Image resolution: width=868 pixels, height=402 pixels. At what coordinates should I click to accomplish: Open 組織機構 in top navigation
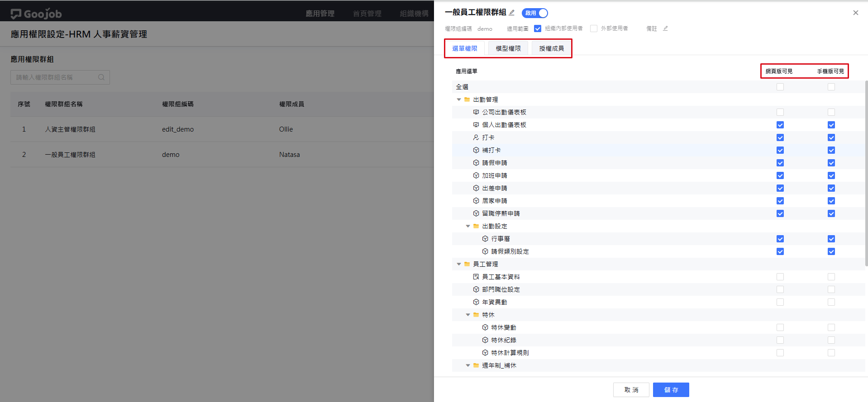coord(414,14)
